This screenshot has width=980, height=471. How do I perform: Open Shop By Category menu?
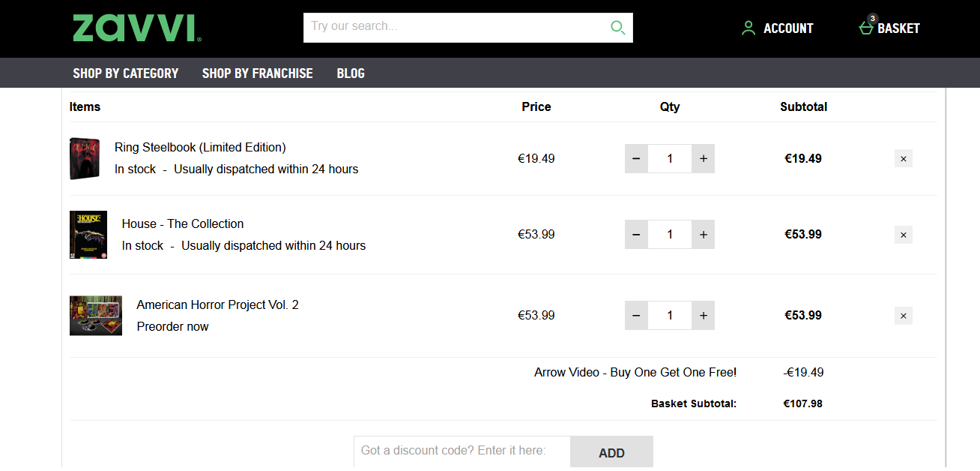(x=126, y=73)
